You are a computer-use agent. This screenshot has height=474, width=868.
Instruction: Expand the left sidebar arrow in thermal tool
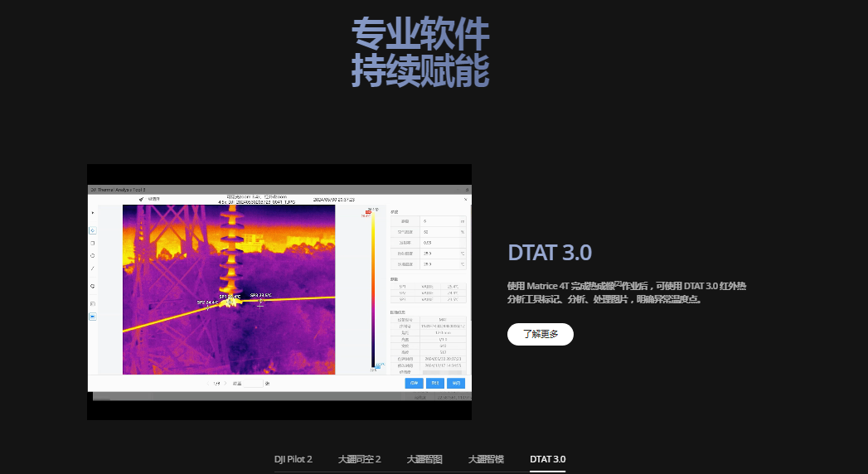tap(93, 213)
